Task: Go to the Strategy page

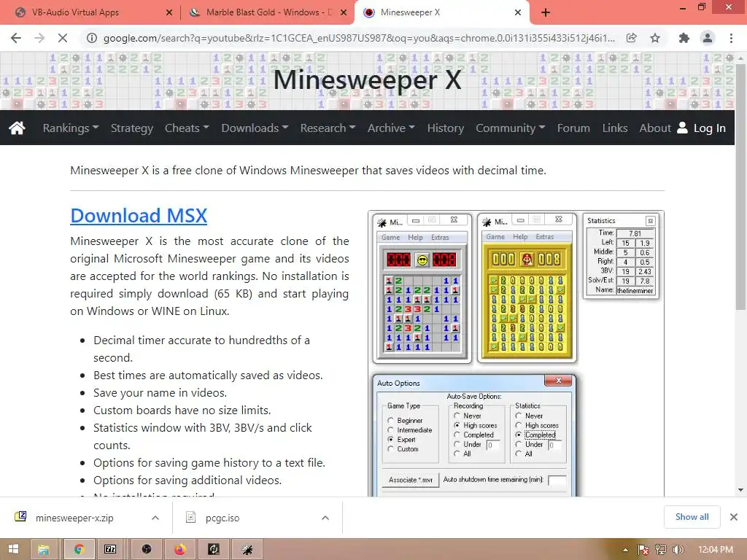Action: tap(132, 128)
